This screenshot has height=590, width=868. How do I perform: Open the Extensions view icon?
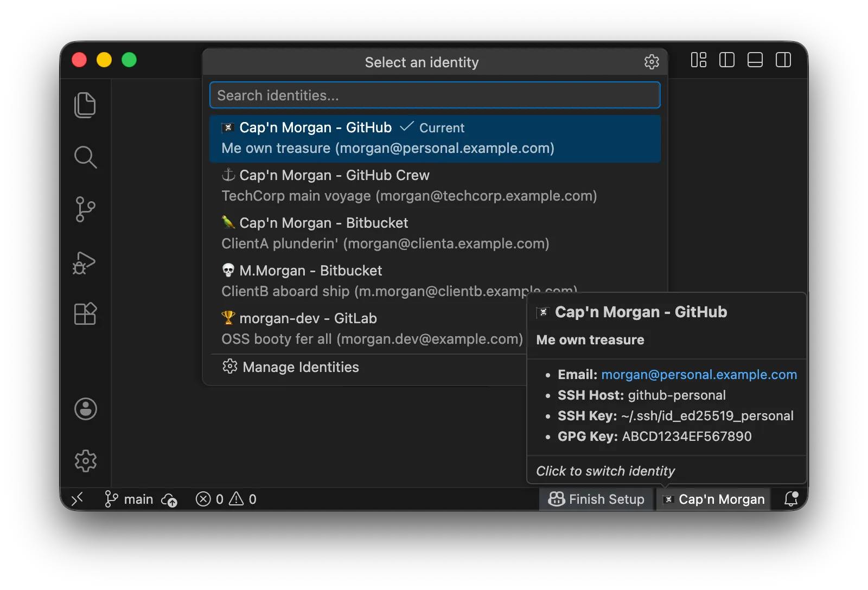tap(85, 313)
